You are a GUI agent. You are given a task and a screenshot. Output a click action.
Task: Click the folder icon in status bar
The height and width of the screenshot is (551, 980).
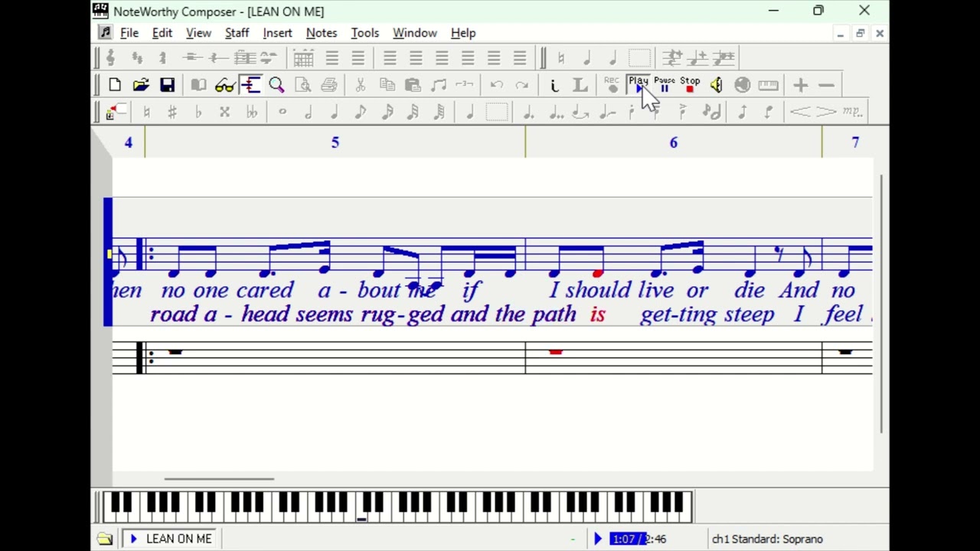pos(105,539)
